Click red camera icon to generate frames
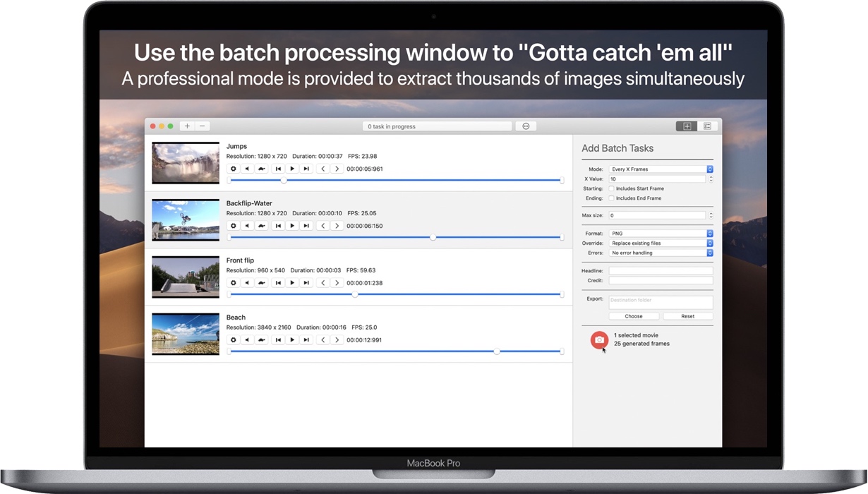This screenshot has height=494, width=868. [x=599, y=340]
